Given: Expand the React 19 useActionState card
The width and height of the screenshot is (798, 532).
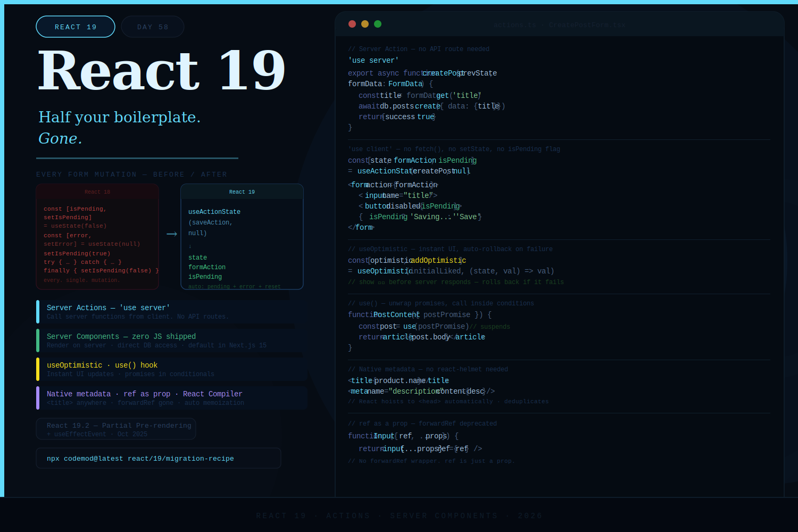Looking at the screenshot, I should (x=242, y=236).
